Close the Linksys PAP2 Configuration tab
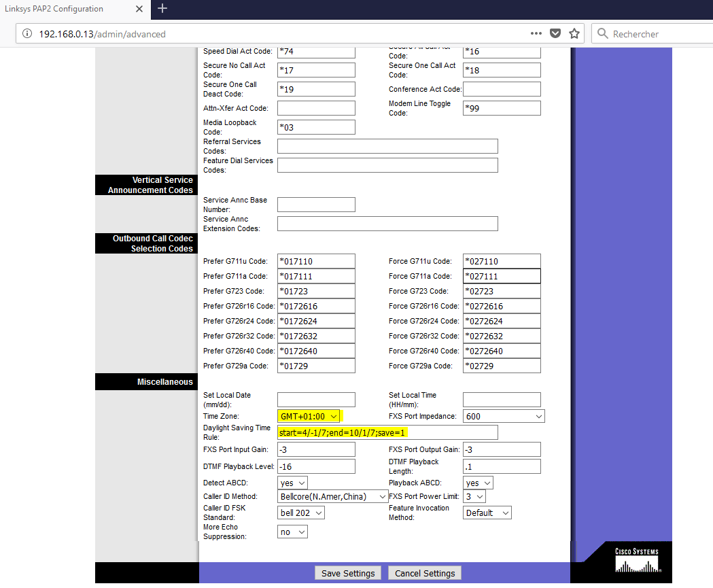 [x=139, y=10]
